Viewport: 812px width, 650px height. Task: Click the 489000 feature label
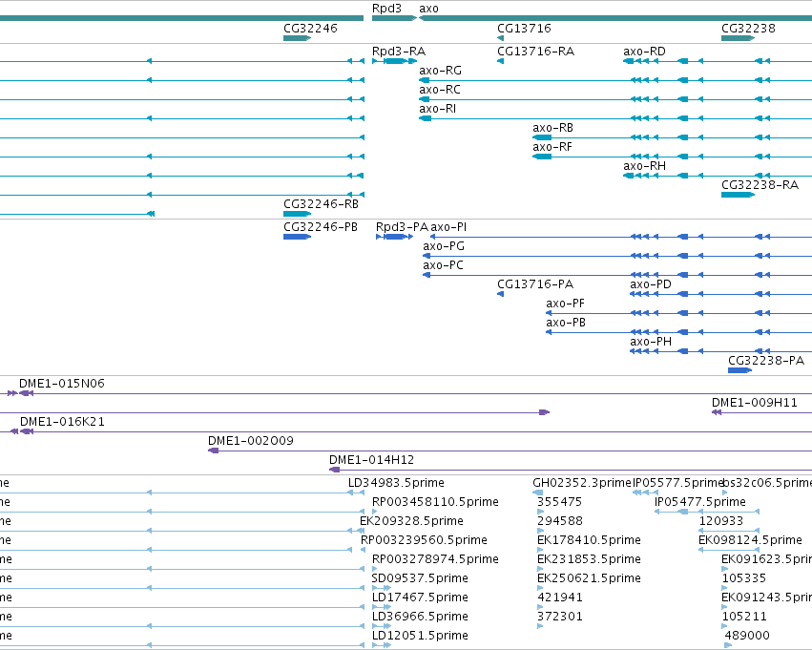[x=747, y=636]
